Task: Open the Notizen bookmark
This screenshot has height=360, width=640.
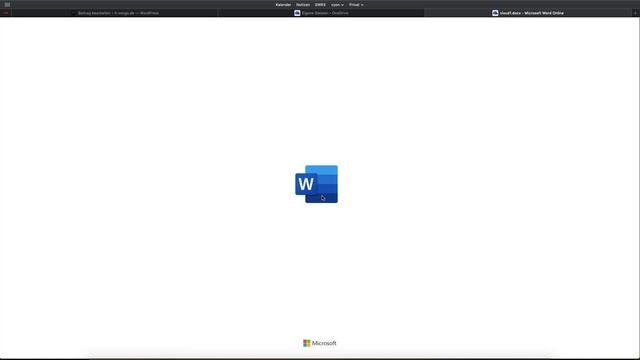Action: tap(303, 5)
